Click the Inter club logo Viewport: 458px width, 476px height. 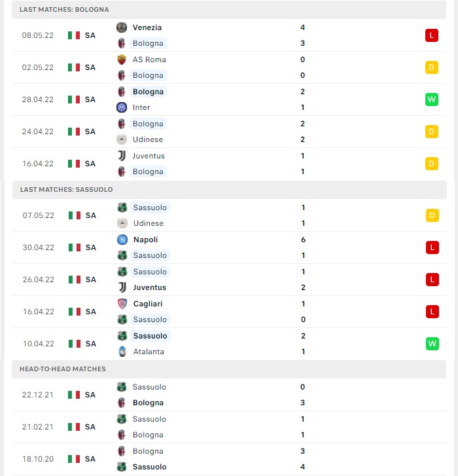122,107
